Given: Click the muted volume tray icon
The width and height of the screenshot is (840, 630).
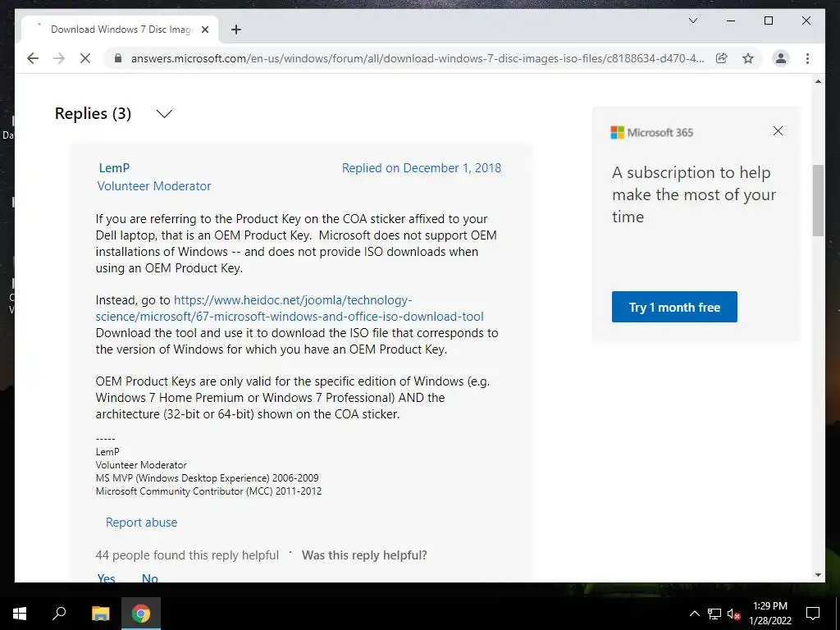Looking at the screenshot, I should [x=734, y=614].
